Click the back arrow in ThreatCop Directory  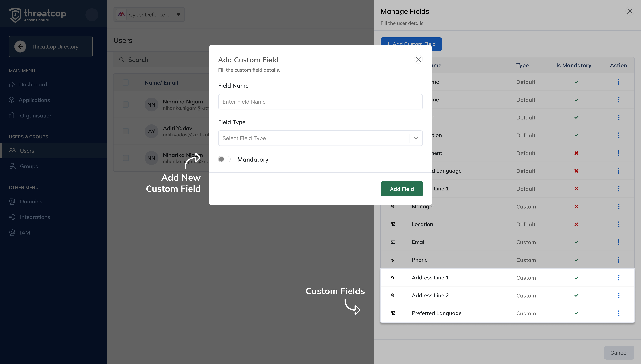(20, 47)
